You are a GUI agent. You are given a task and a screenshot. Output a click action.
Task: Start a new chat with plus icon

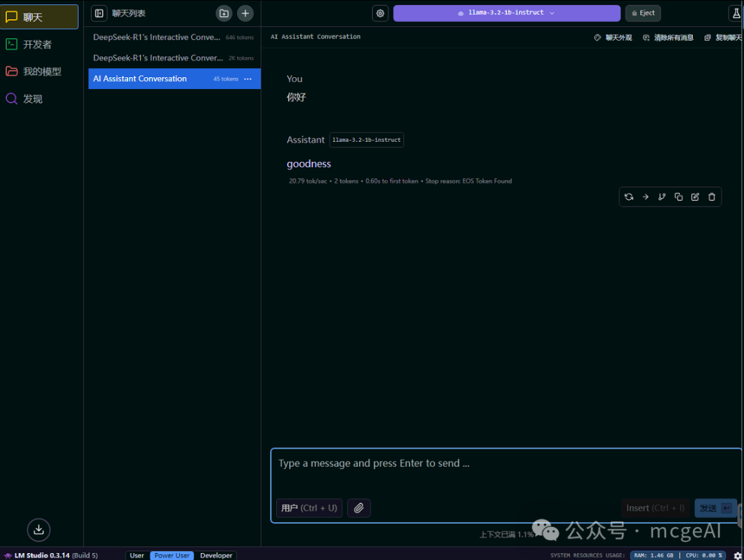pyautogui.click(x=245, y=13)
